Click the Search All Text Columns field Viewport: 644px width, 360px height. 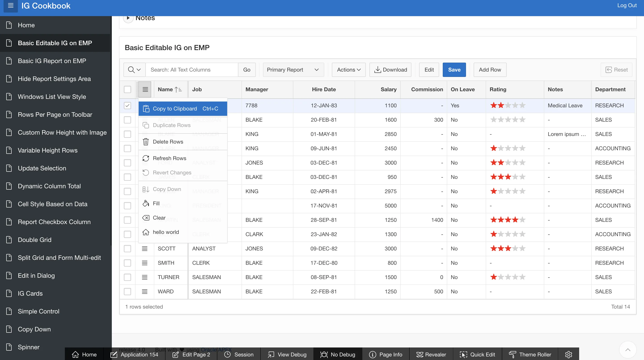tap(191, 70)
